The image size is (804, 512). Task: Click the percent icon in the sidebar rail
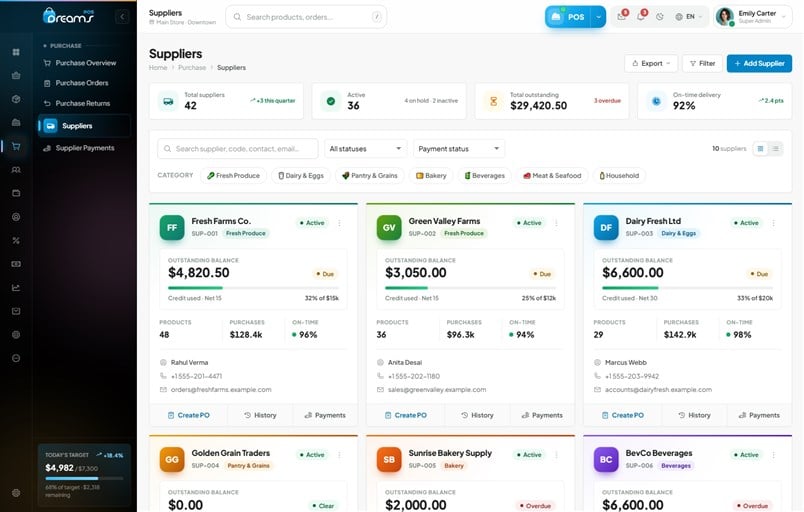point(16,240)
